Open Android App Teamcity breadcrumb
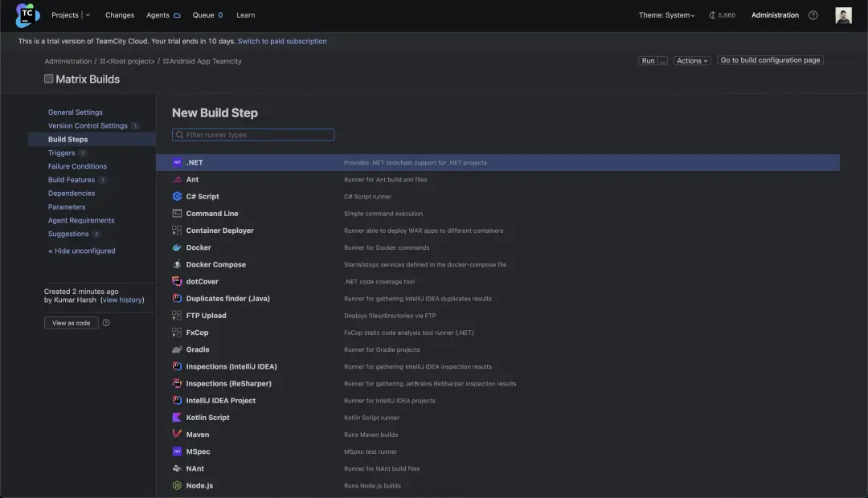 [202, 61]
